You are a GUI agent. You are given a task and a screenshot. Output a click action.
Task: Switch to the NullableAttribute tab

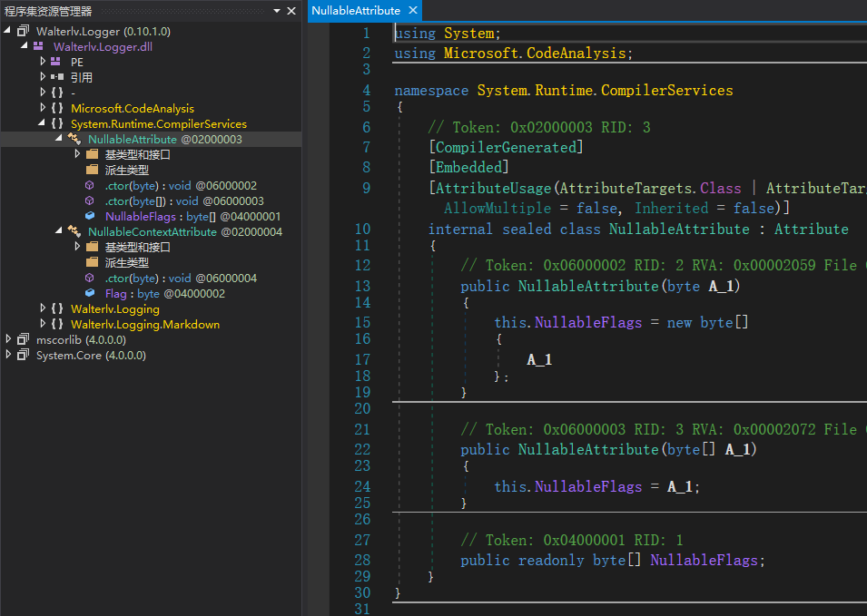coord(356,11)
